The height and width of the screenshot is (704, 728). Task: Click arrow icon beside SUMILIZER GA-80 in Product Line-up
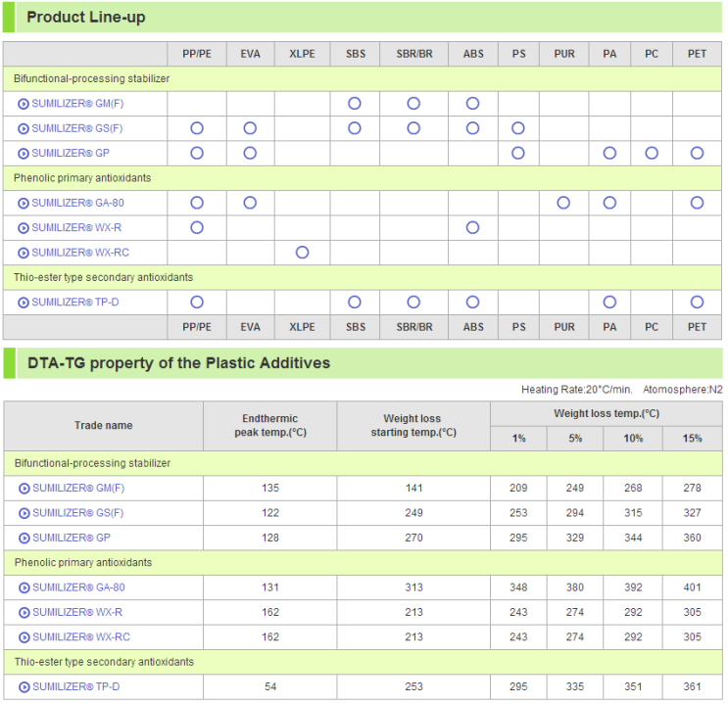[24, 203]
